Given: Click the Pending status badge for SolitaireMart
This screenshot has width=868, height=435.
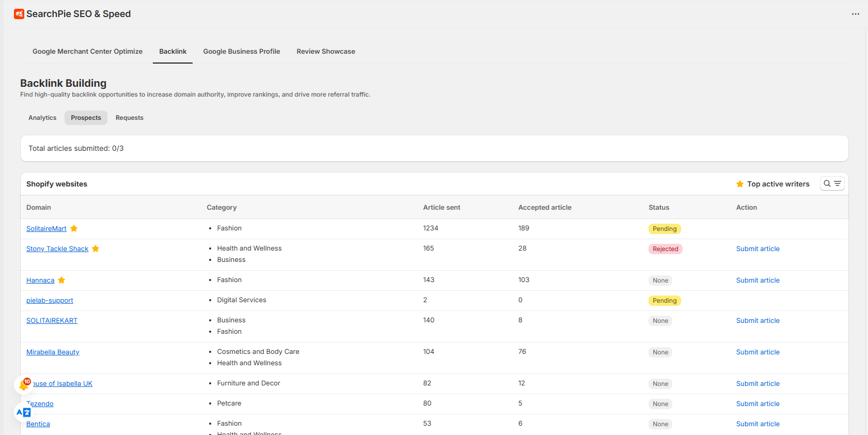Looking at the screenshot, I should [665, 229].
